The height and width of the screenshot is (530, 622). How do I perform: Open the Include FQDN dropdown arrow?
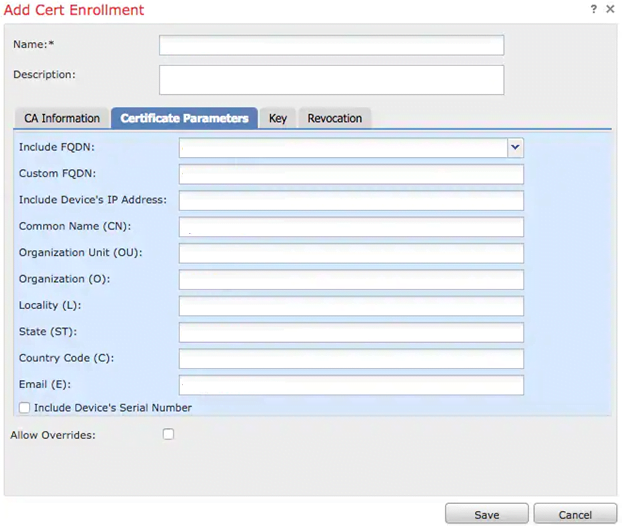coord(515,147)
